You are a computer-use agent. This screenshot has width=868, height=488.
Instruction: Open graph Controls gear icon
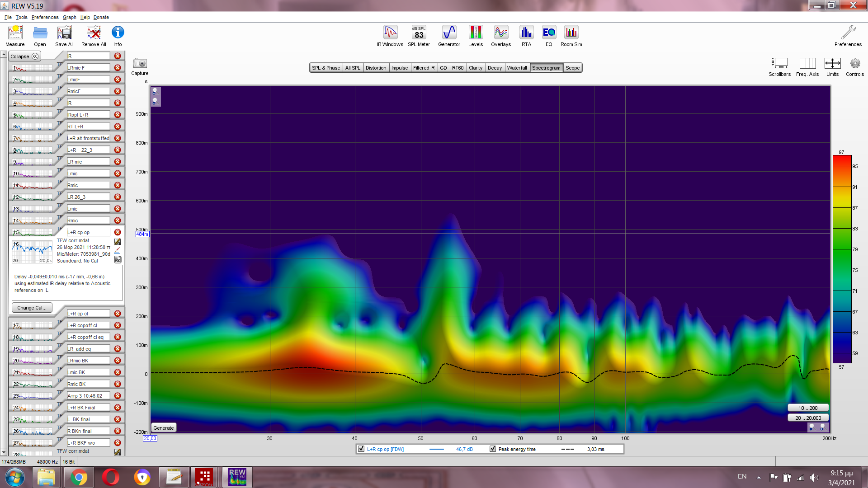854,64
